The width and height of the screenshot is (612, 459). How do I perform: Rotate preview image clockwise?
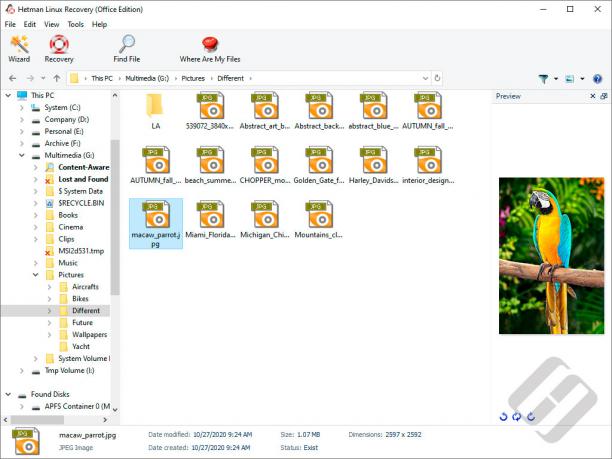tap(530, 417)
